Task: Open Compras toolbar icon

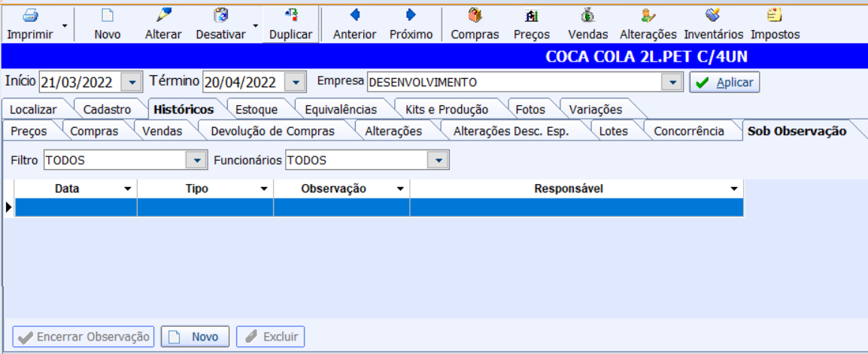Action: click(475, 15)
